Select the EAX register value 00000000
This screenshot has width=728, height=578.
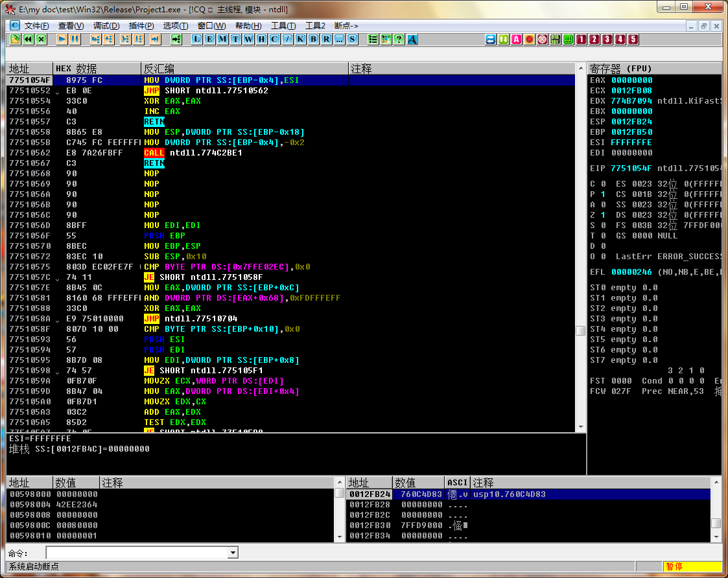(631, 80)
